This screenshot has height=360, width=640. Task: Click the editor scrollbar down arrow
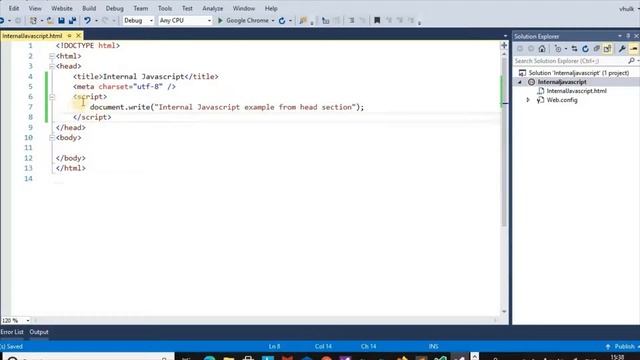504,312
